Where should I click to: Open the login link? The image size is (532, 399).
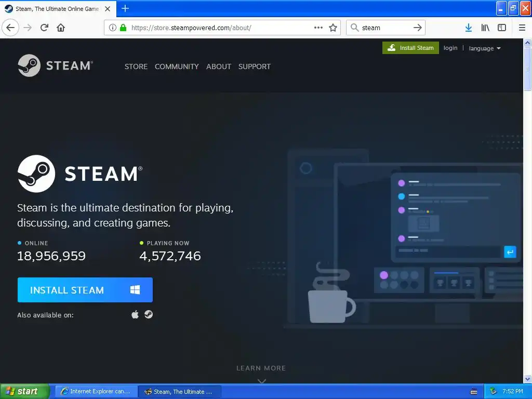[450, 48]
